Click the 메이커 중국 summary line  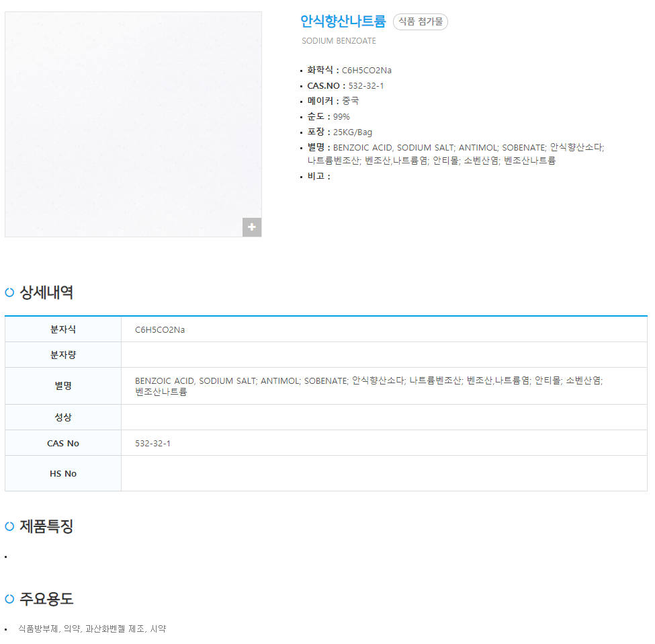[x=333, y=101]
